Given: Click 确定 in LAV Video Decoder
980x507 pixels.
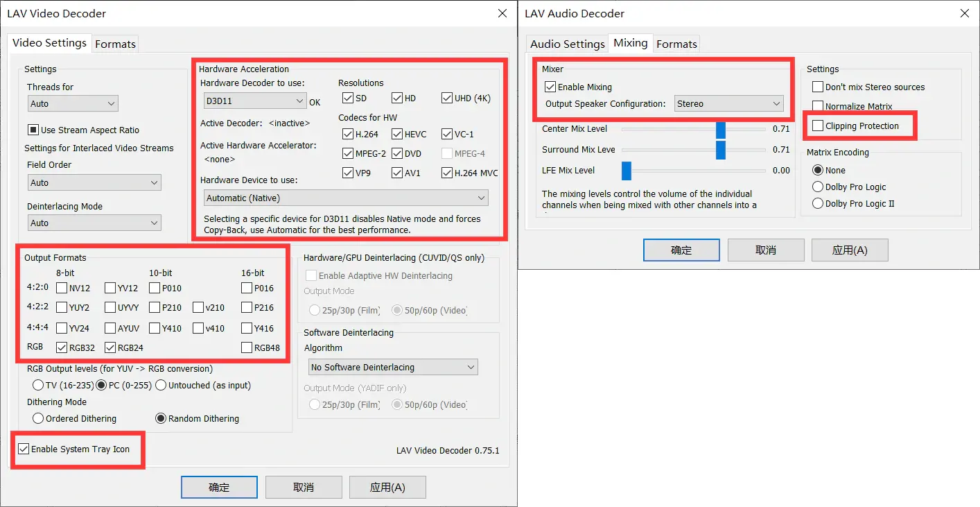Looking at the screenshot, I should tap(219, 487).
